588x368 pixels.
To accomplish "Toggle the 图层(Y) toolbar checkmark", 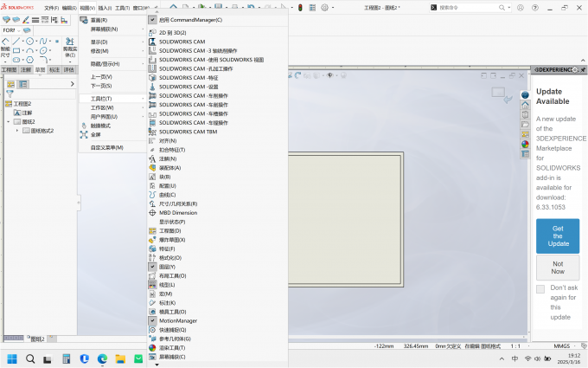I will 152,267.
